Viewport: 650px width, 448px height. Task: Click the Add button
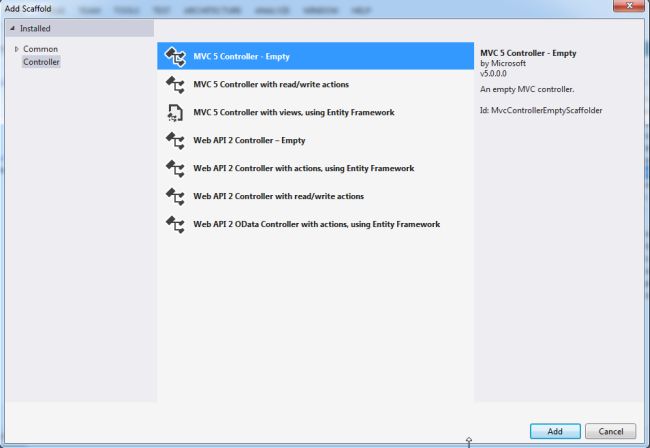click(555, 431)
